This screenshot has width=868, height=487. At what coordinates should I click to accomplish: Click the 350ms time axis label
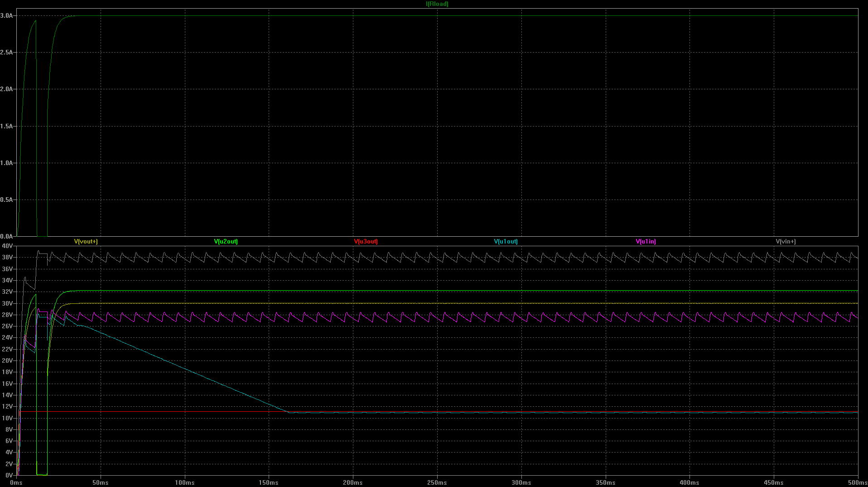pos(606,483)
